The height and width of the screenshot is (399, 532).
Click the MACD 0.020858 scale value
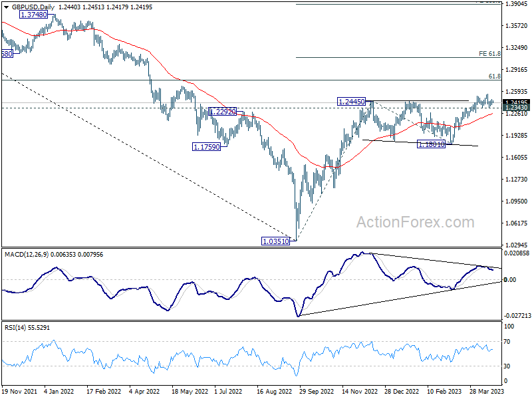tap(517, 253)
